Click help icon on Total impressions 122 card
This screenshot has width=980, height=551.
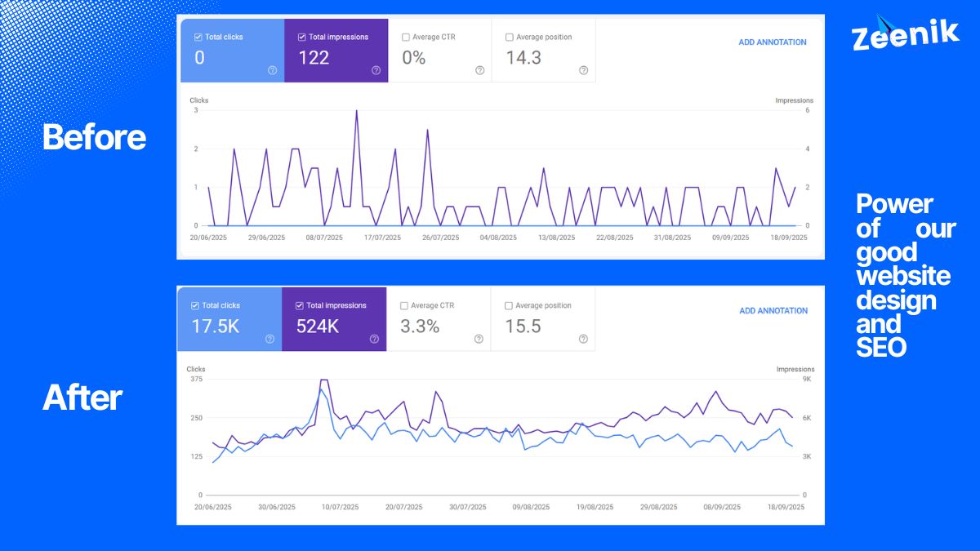(x=376, y=70)
